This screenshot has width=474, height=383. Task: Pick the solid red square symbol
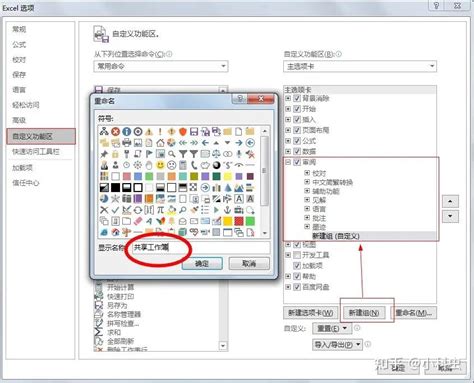239,221
